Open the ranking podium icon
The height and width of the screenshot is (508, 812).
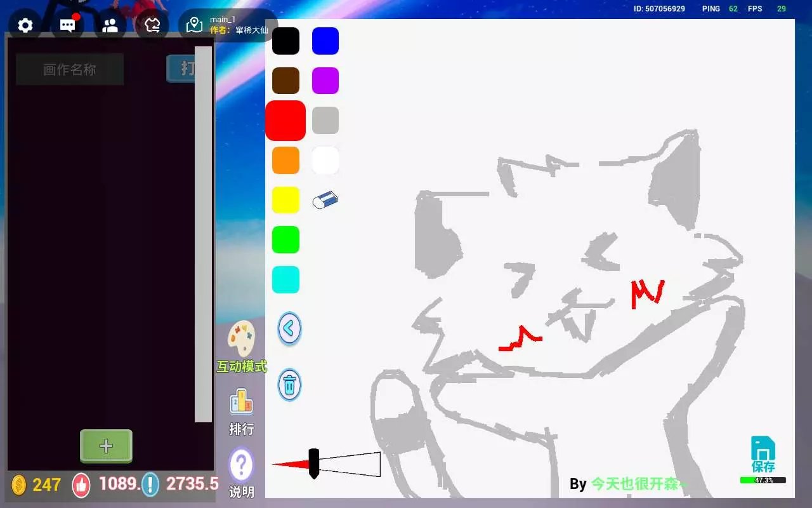point(241,403)
